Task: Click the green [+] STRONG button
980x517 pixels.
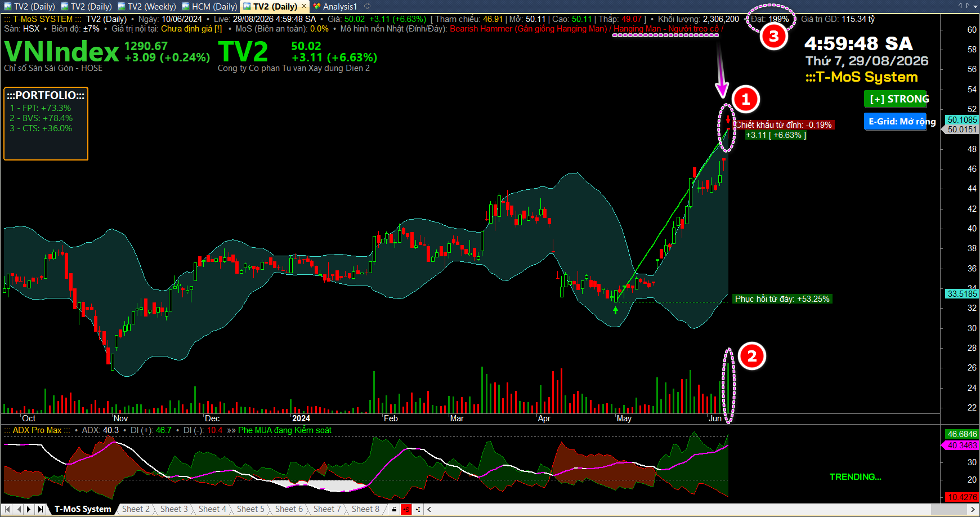Action: 895,99
